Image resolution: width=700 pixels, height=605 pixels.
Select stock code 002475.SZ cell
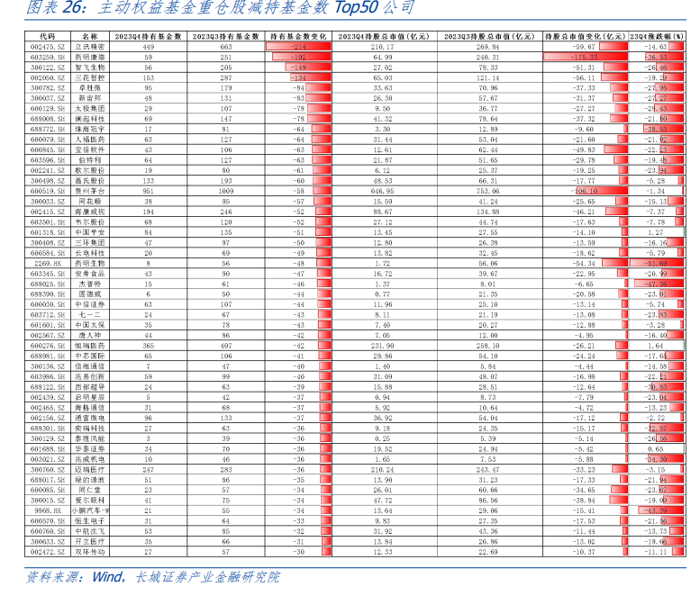click(x=43, y=46)
